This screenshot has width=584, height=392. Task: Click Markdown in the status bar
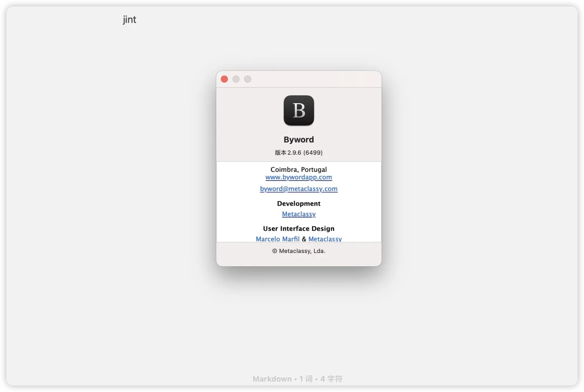point(272,379)
